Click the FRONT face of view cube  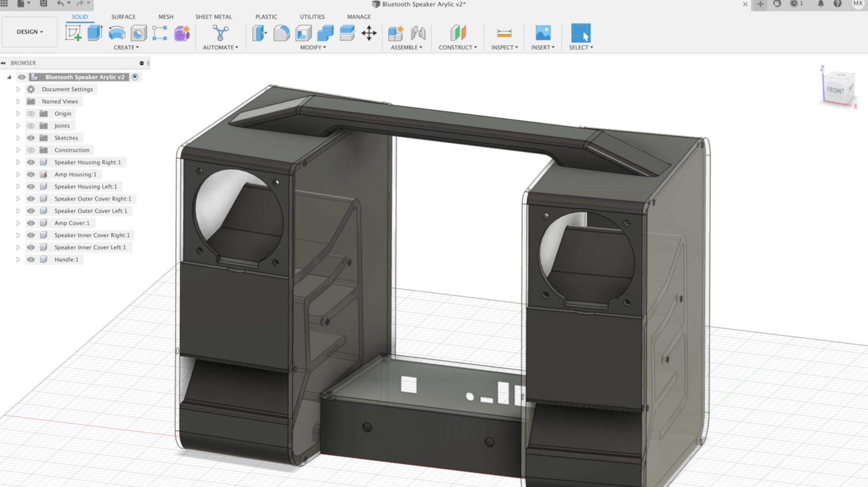pyautogui.click(x=835, y=90)
